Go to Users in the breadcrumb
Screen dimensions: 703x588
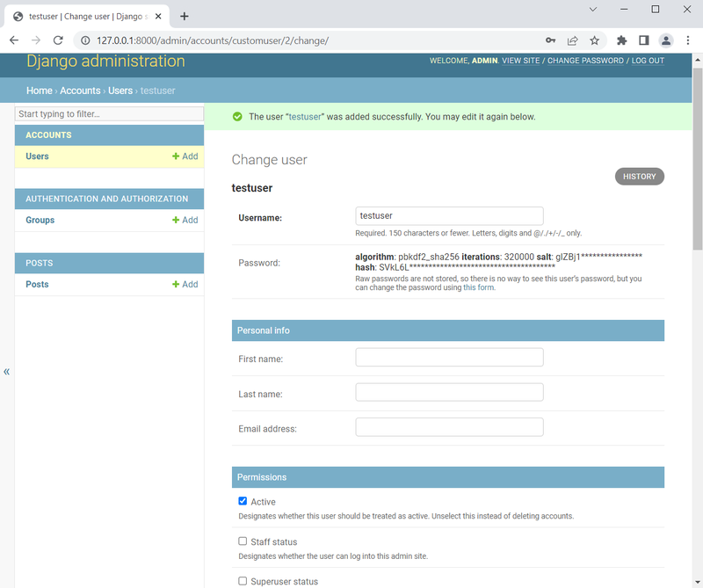[x=120, y=91]
